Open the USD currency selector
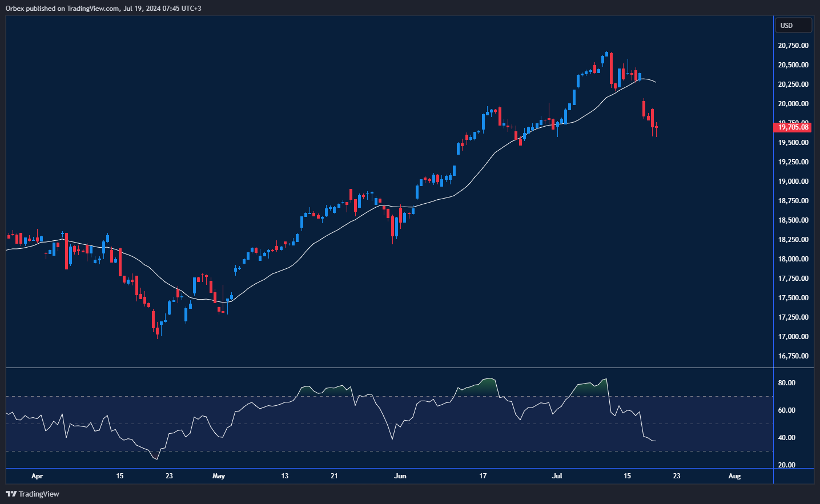 [793, 25]
